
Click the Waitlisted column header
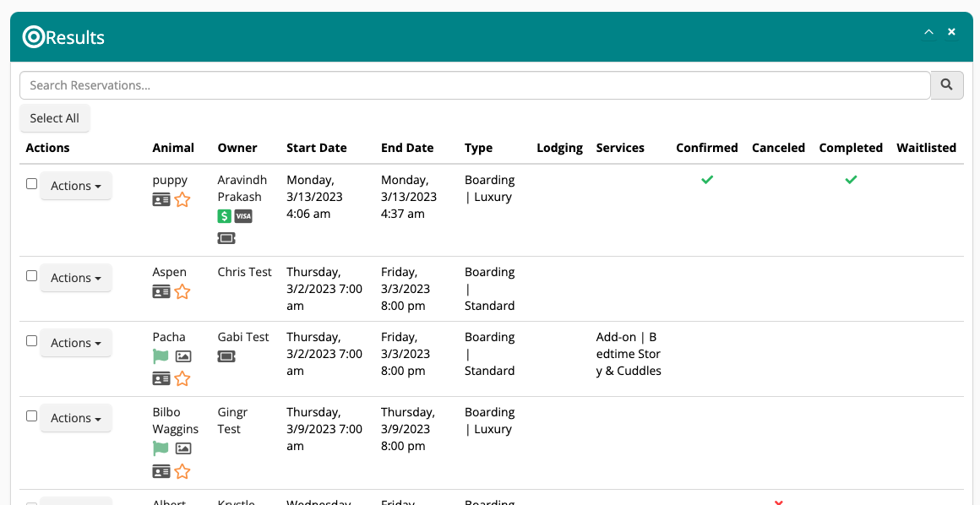926,148
